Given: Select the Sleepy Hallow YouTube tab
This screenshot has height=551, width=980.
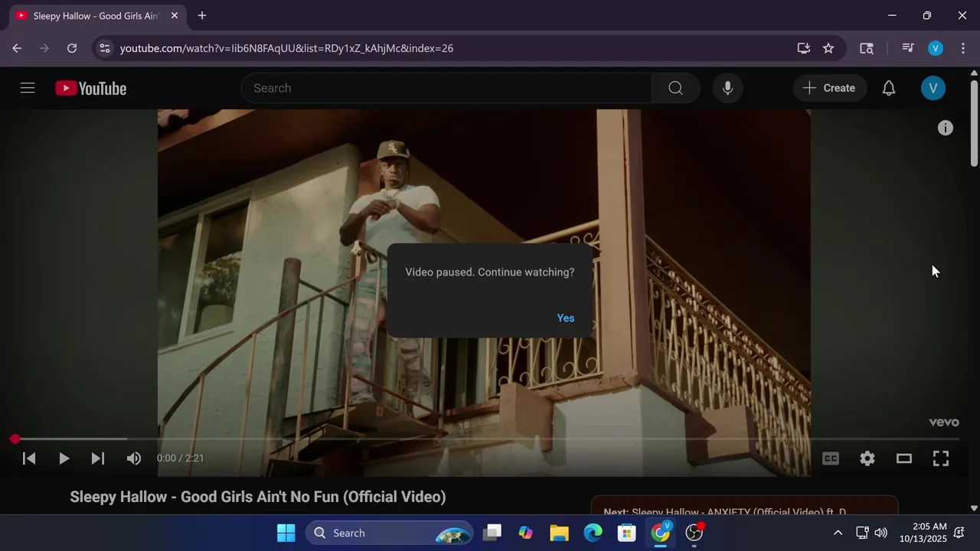Looking at the screenshot, I should [x=96, y=16].
